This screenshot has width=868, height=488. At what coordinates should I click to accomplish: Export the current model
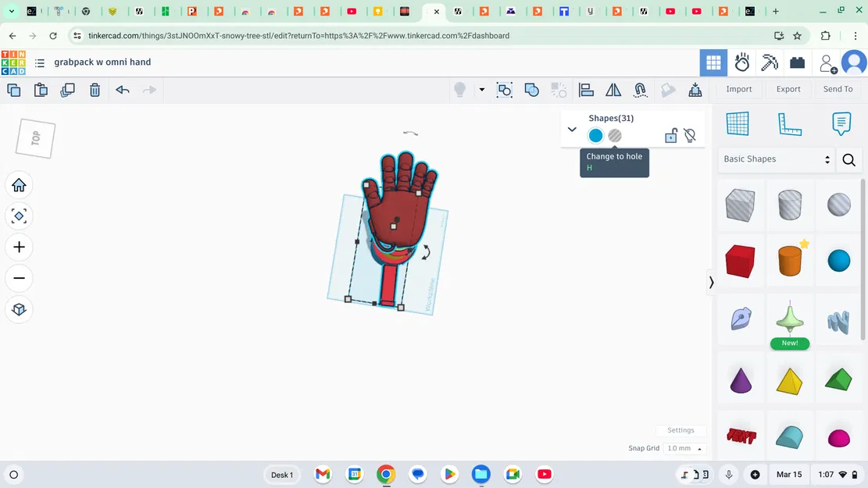coord(788,89)
